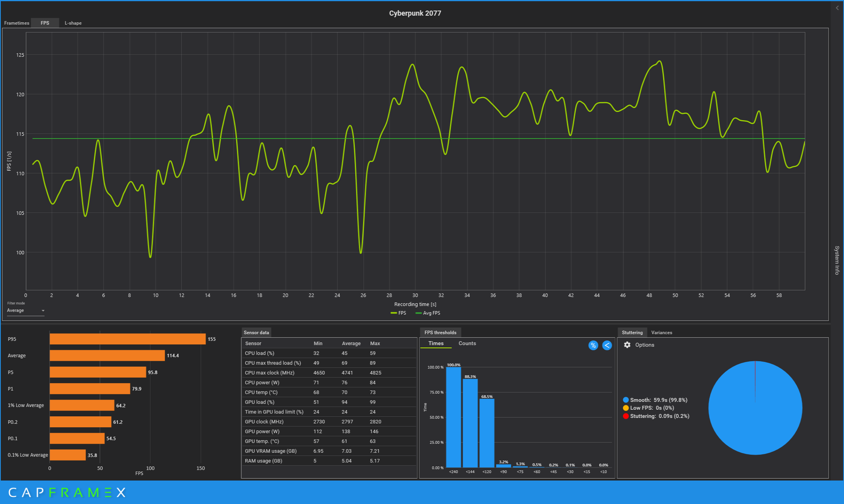Image resolution: width=844 pixels, height=504 pixels.
Task: Toggle the FPS legend entry
Action: pos(398,313)
